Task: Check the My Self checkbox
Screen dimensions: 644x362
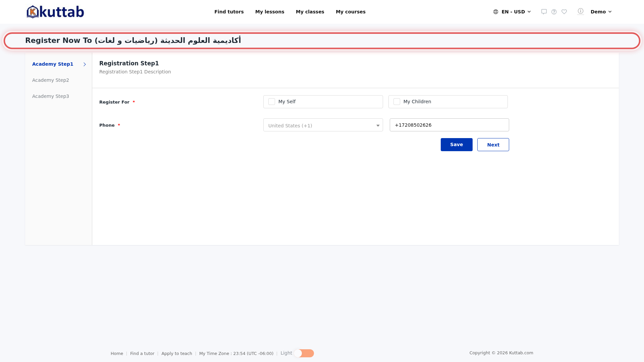Action: point(272,102)
